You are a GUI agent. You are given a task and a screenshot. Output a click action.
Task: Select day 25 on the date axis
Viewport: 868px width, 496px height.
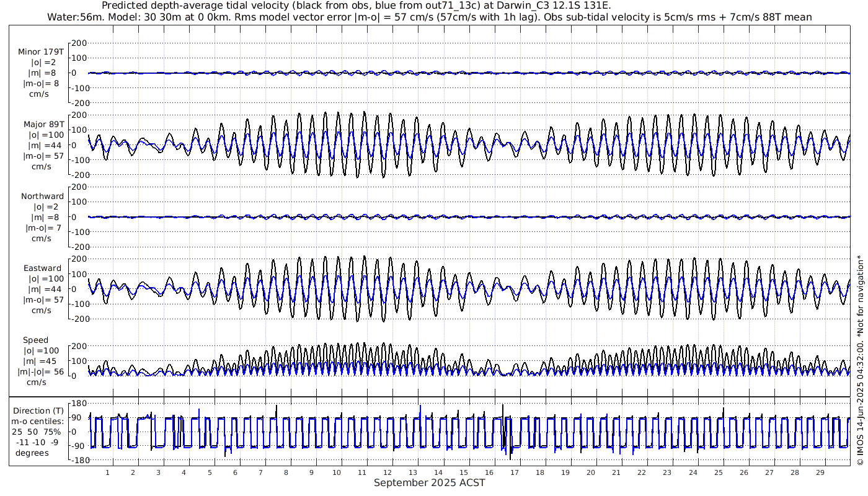(x=718, y=472)
